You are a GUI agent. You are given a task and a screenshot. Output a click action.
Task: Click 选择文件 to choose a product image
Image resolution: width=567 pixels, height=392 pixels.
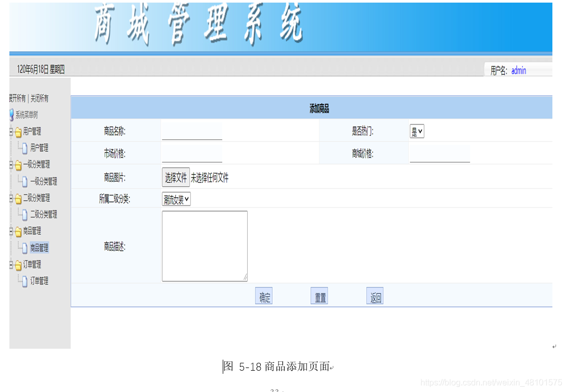point(176,177)
